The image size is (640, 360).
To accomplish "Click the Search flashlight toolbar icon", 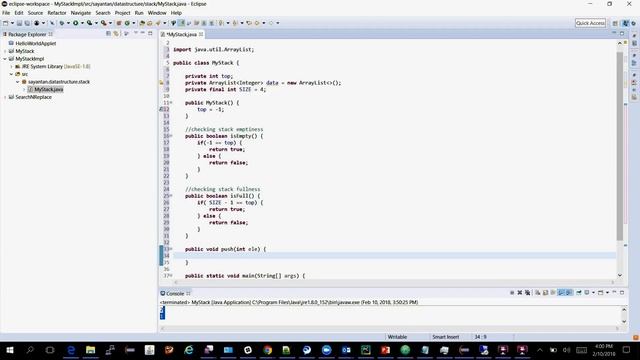I will (158, 23).
